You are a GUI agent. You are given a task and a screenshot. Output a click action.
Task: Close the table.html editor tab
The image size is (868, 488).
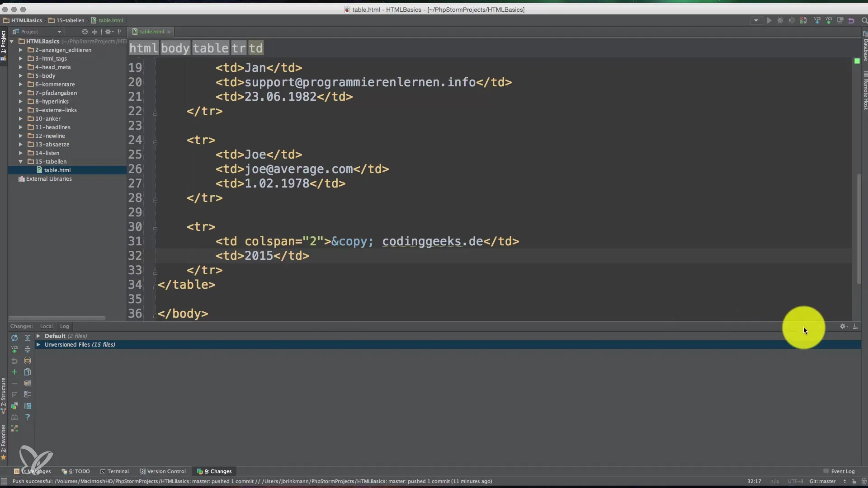(169, 32)
